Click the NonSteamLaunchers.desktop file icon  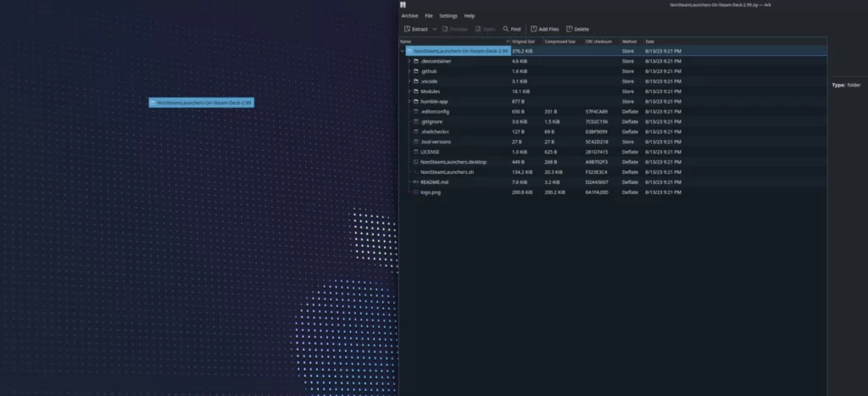click(415, 162)
